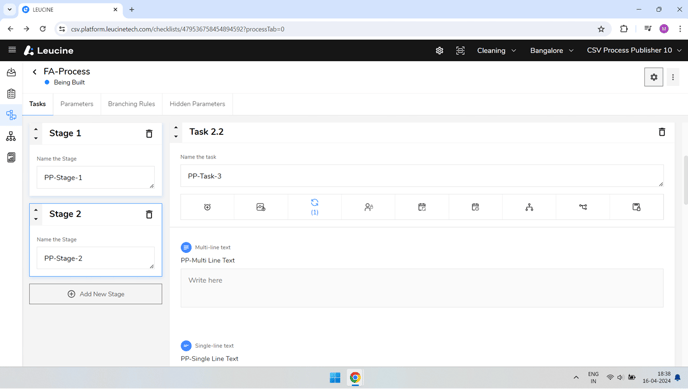
Task: Delete Stage 2 with trash icon
Action: (x=149, y=214)
